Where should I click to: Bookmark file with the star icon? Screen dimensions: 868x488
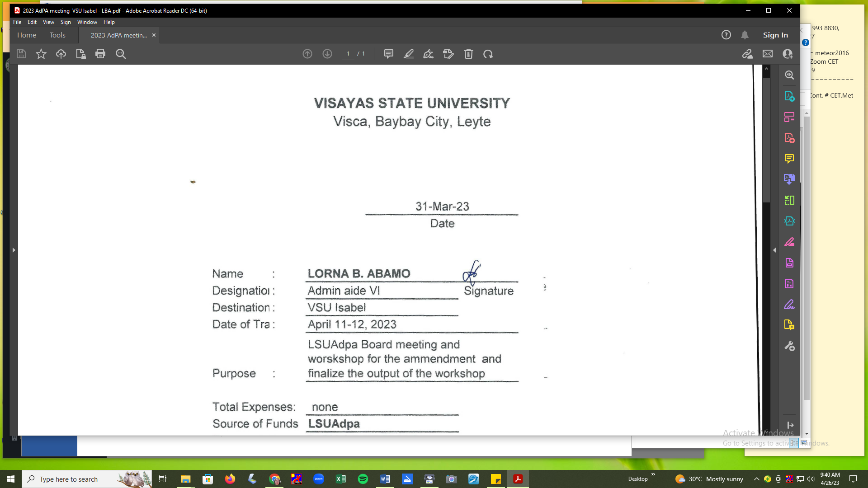click(41, 54)
